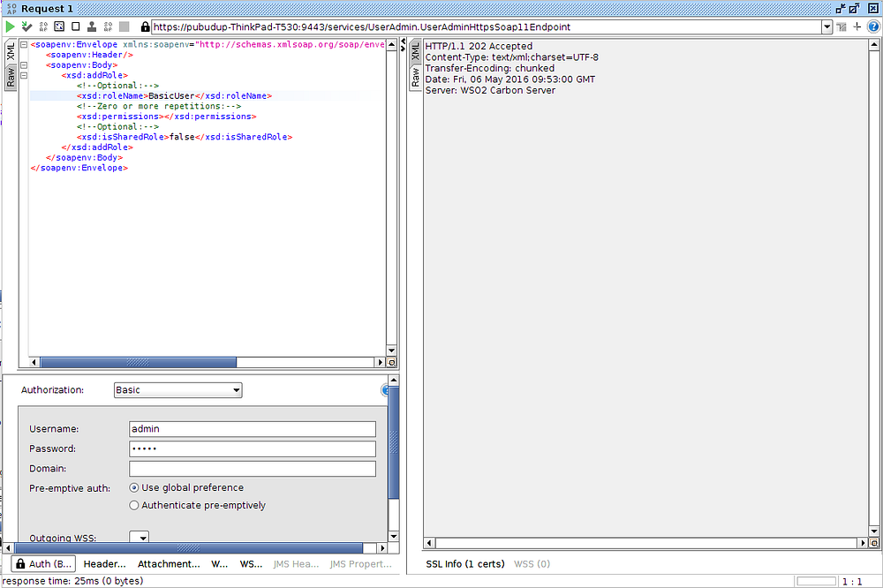Click the endpoint URL field

[x=486, y=27]
